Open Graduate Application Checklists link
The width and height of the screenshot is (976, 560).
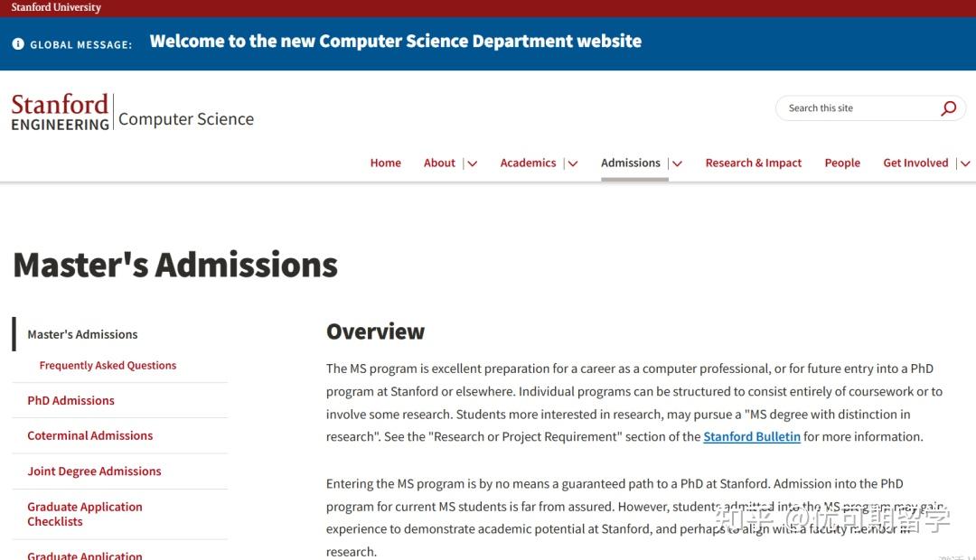[x=84, y=514]
